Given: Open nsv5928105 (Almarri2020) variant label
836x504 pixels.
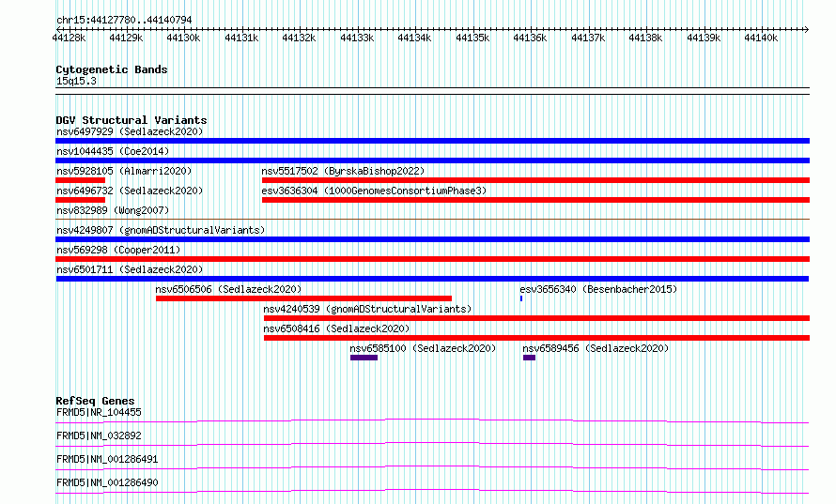Looking at the screenshot, I should 124,171.
